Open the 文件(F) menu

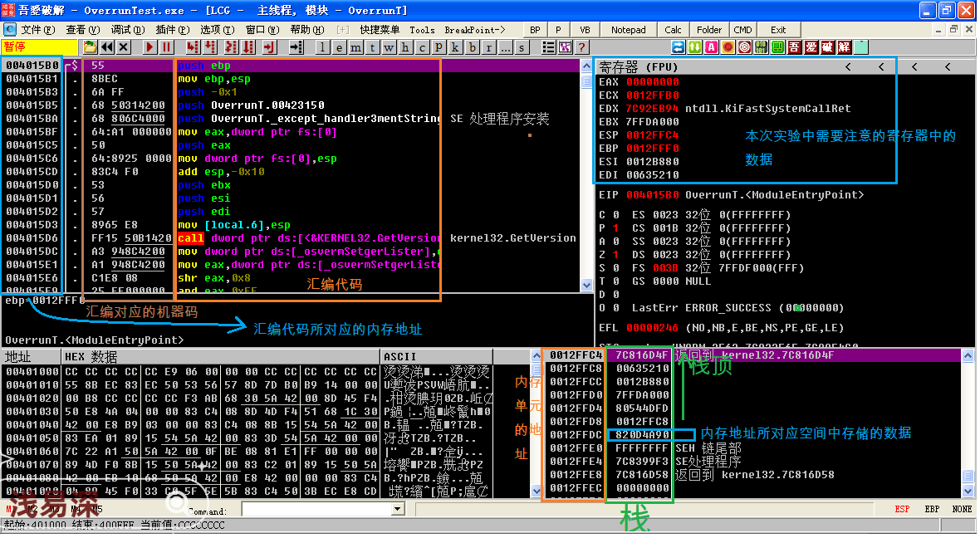[38, 30]
